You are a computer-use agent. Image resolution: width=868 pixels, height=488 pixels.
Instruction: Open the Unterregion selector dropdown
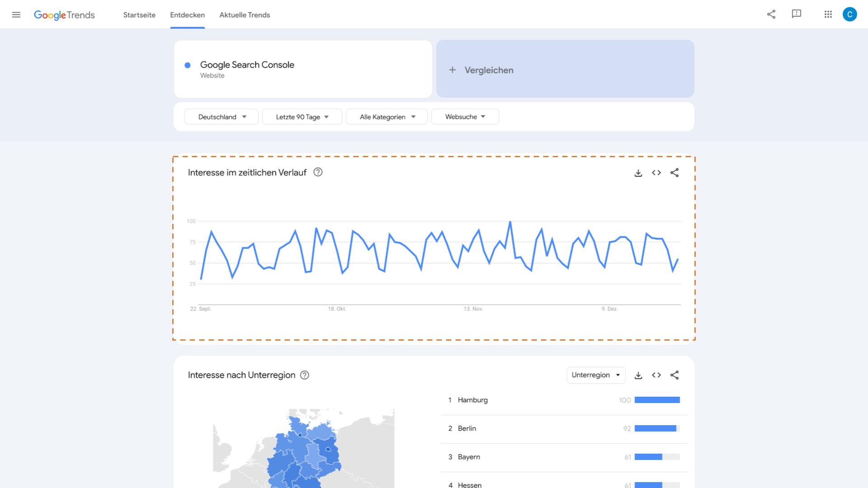[596, 375]
